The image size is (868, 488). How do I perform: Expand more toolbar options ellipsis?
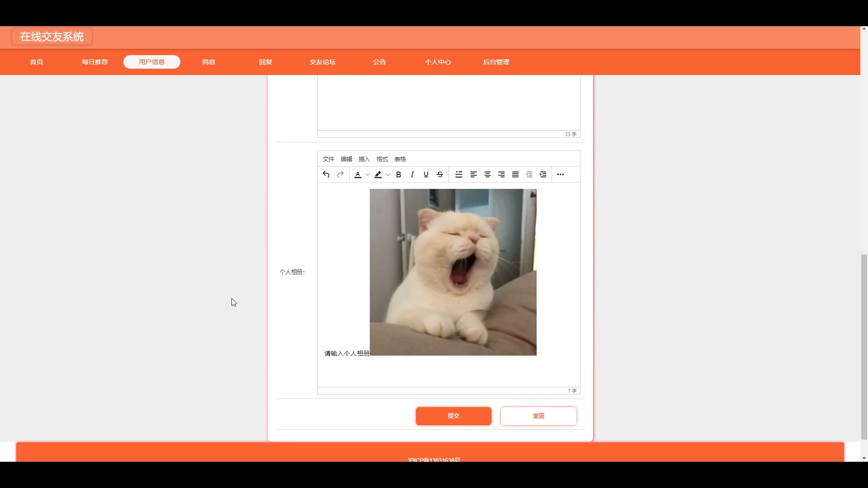pos(561,174)
